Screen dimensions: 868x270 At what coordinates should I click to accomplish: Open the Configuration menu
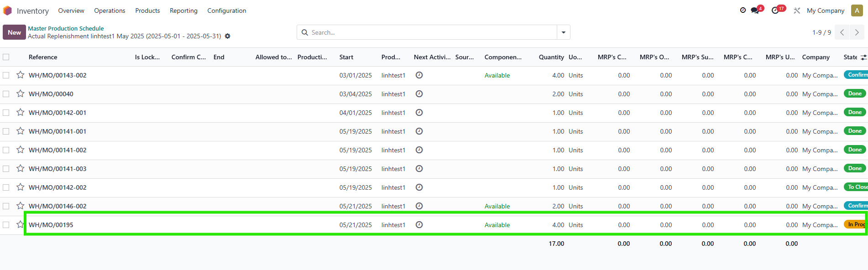pos(226,10)
